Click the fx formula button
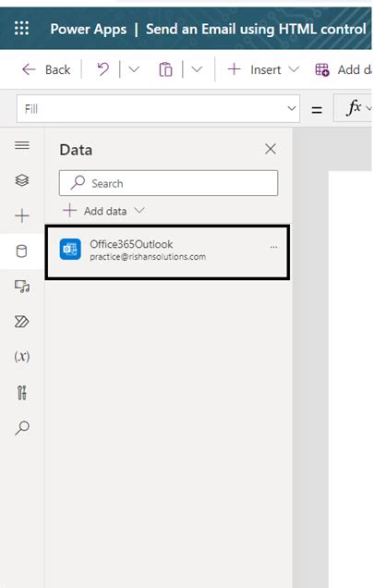The image size is (374, 588). click(354, 108)
